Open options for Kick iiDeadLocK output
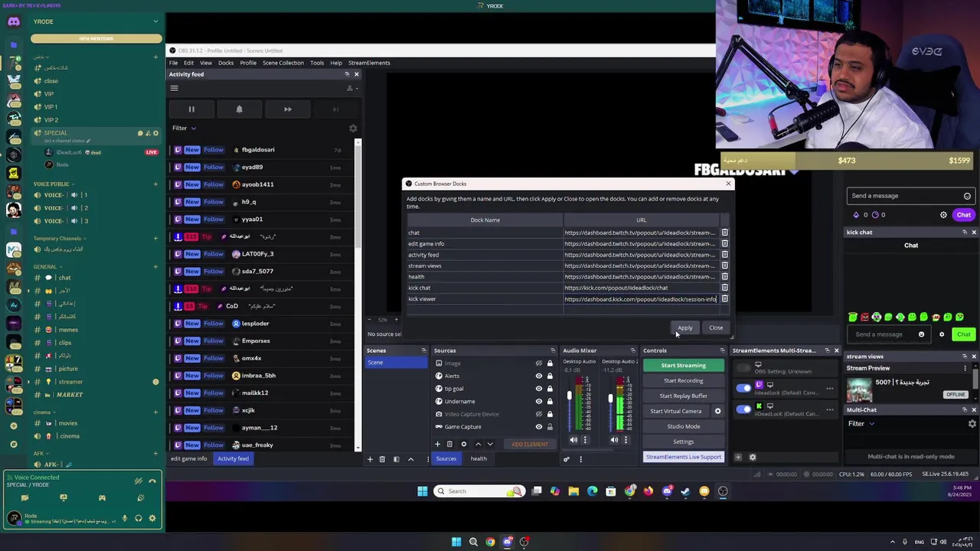This screenshot has height=551, width=980. [x=829, y=410]
